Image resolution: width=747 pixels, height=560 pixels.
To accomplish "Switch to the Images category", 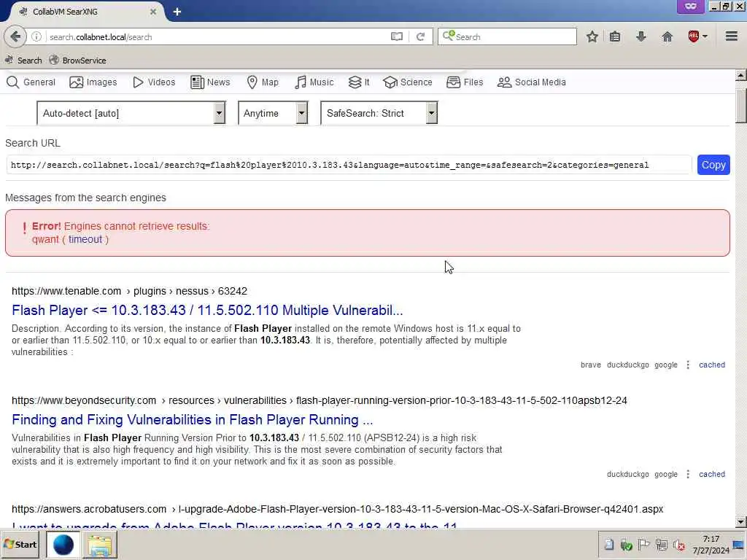I will tap(93, 82).
